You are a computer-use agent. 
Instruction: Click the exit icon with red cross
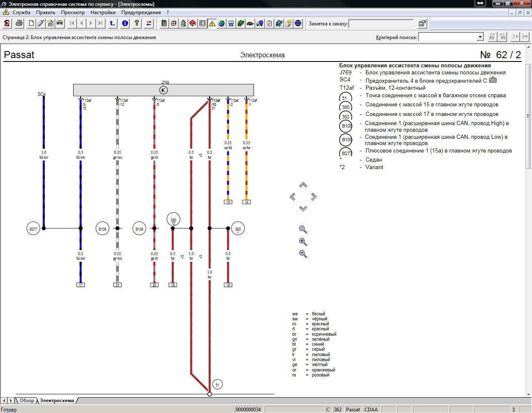(x=7, y=24)
